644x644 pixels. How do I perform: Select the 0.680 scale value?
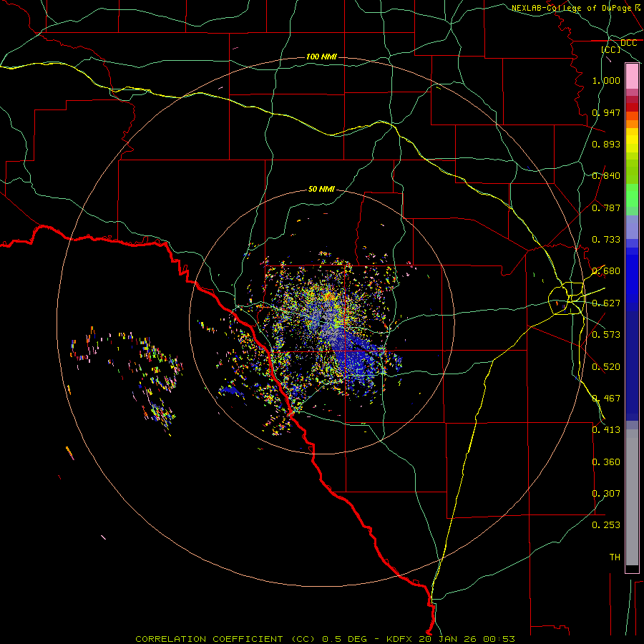(606, 271)
